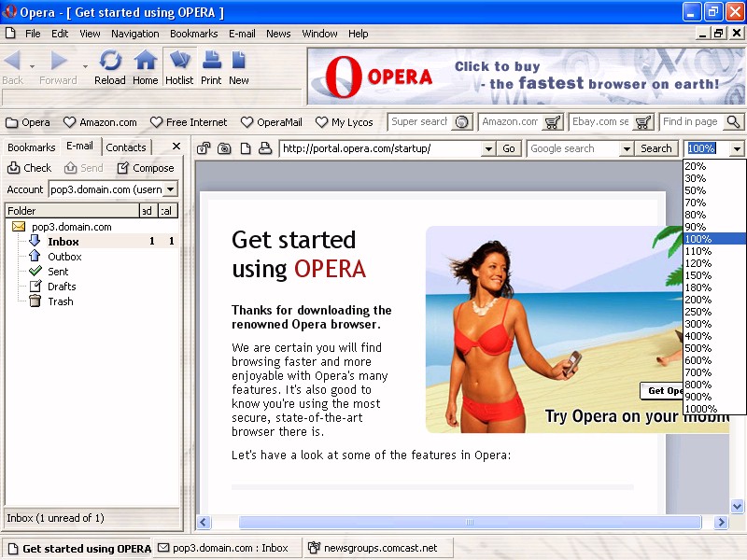Viewport: 747px width, 560px height.
Task: Click the first address bar icon with lock
Action: pyautogui.click(x=204, y=148)
